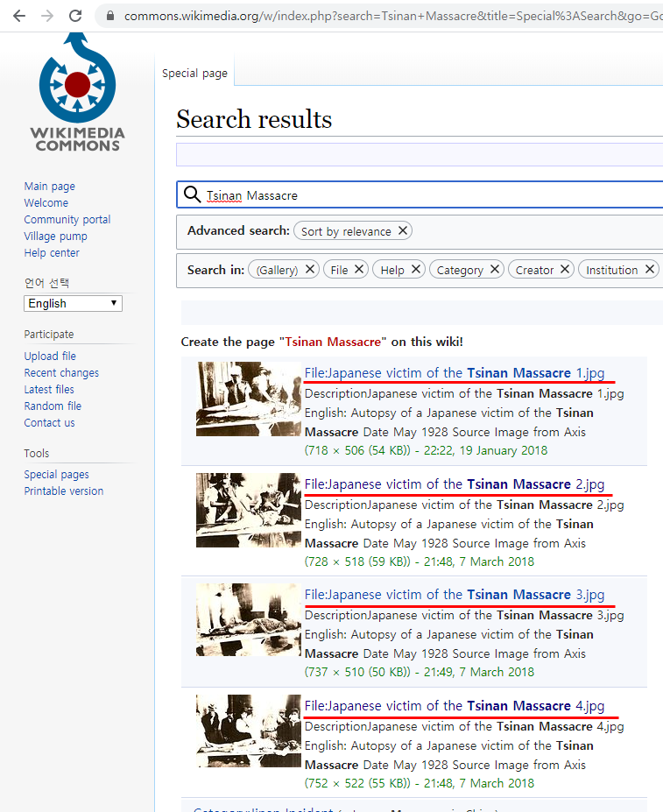Screen dimensions: 663x812
Task: Open Main page in sidebar
Action: tap(49, 186)
